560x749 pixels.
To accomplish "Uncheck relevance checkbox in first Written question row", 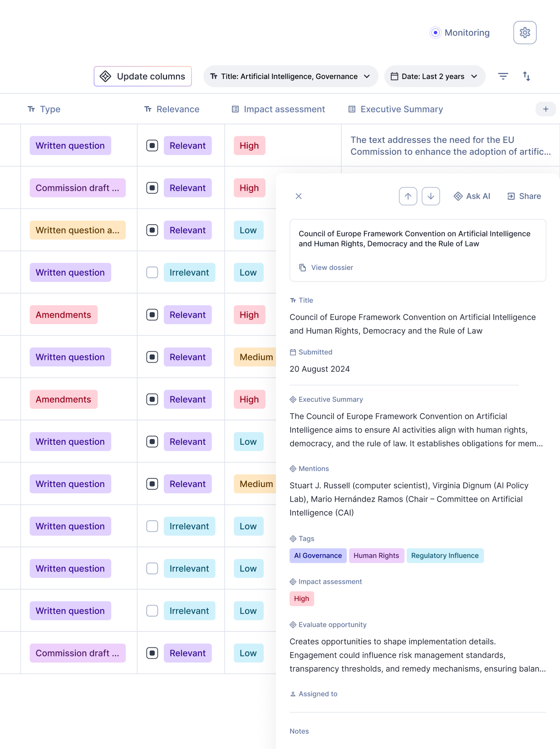I will pos(152,146).
